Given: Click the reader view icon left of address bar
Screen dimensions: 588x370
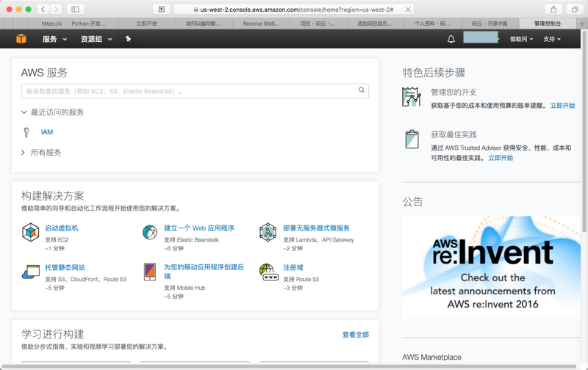Looking at the screenshot, I should pos(162,10).
